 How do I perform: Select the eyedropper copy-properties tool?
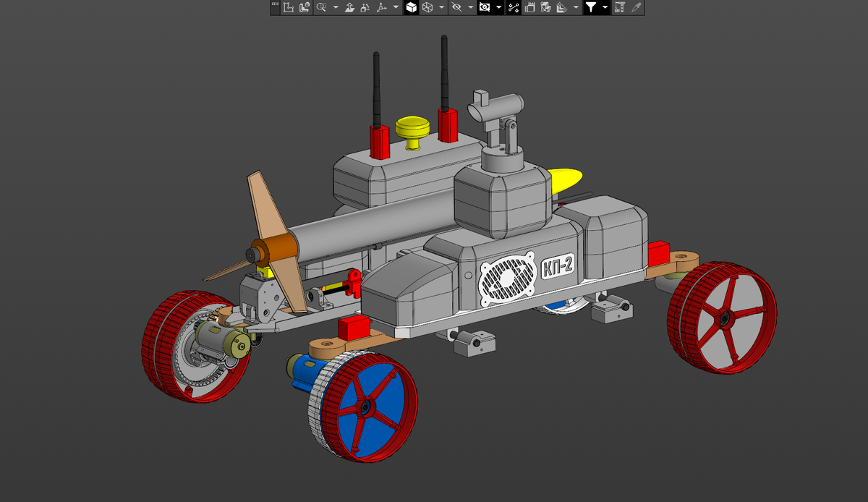point(636,7)
